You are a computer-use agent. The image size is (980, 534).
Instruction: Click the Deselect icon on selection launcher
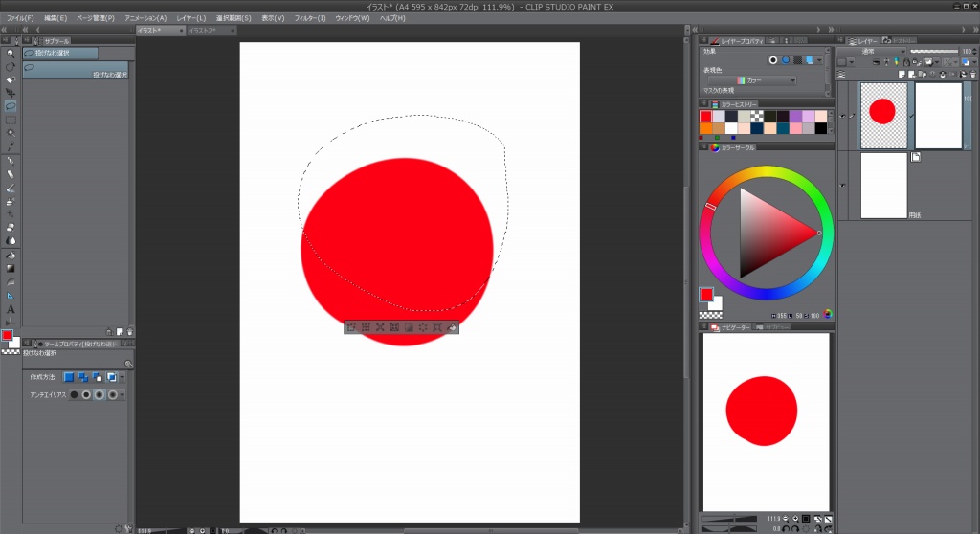point(351,327)
